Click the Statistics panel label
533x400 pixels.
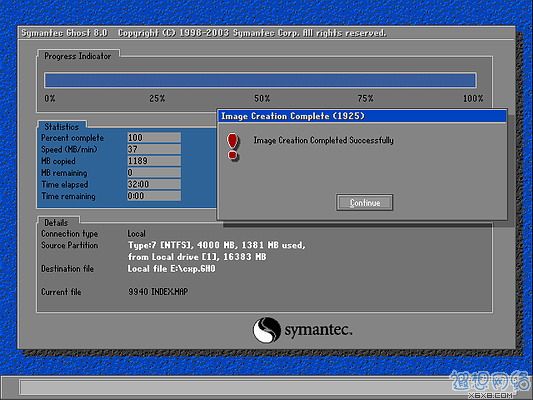click(62, 127)
